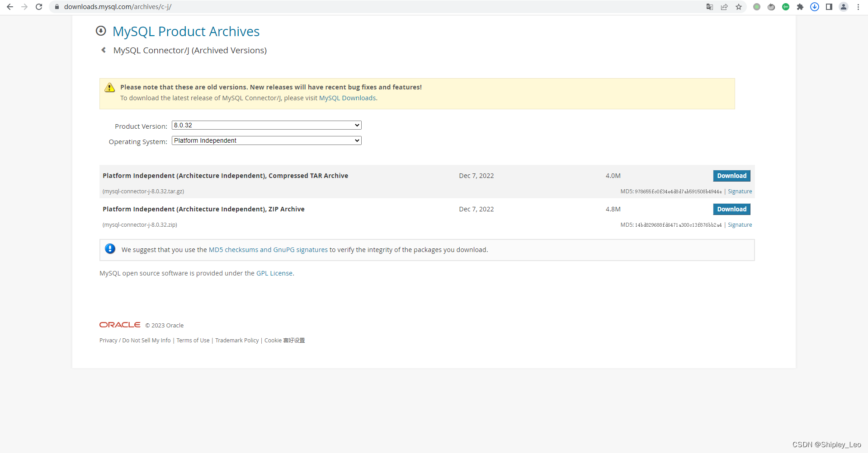Open the Chrome three-dot menu
The width and height of the screenshot is (868, 453).
858,7
